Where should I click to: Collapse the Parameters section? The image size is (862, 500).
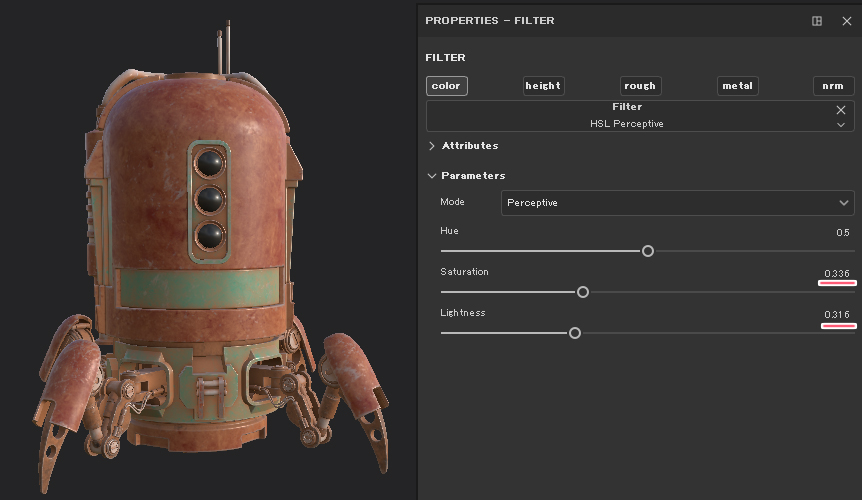(x=432, y=176)
